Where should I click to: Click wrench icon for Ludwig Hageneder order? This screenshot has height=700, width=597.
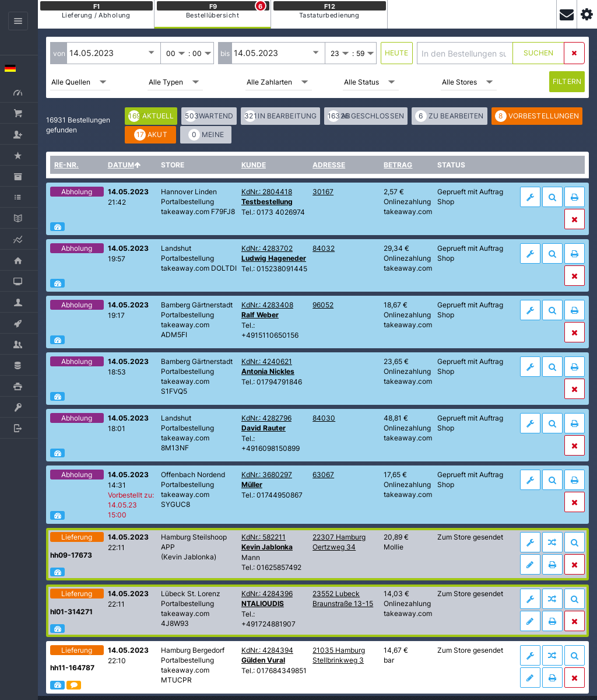(x=530, y=254)
